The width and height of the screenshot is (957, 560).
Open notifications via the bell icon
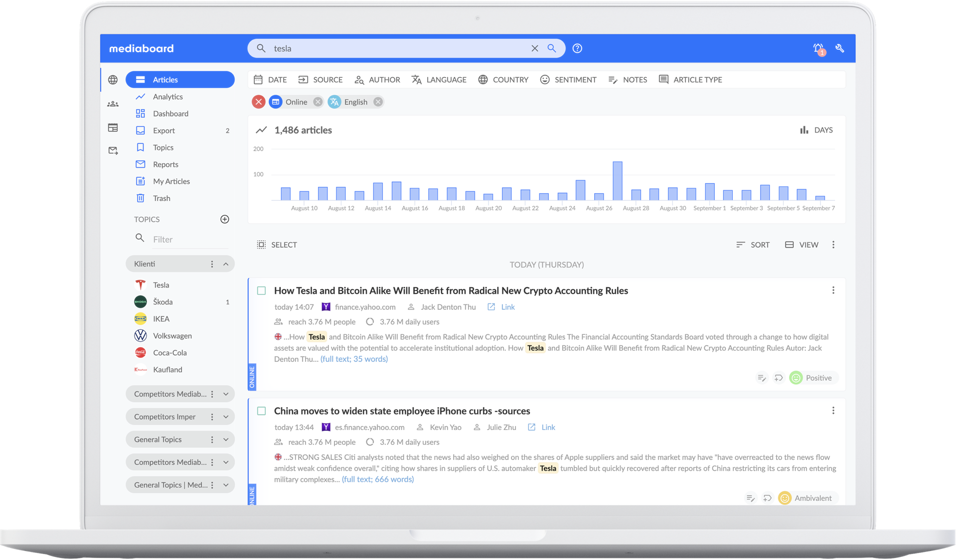pos(817,48)
